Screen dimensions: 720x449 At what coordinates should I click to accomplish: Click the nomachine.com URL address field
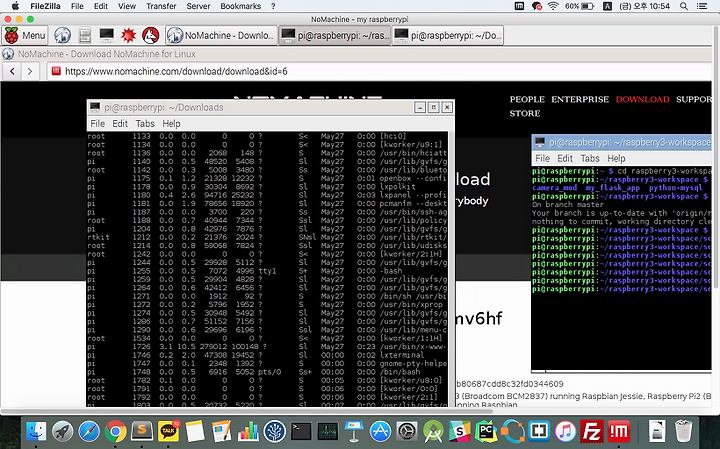coord(381,71)
